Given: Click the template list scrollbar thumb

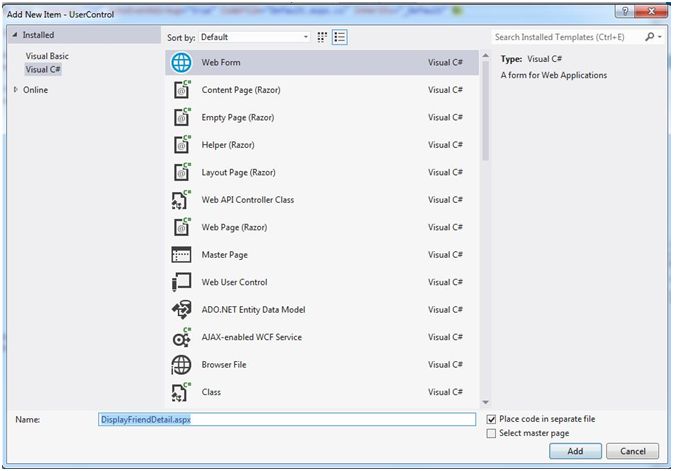Looking at the screenshot, I should click(x=485, y=111).
